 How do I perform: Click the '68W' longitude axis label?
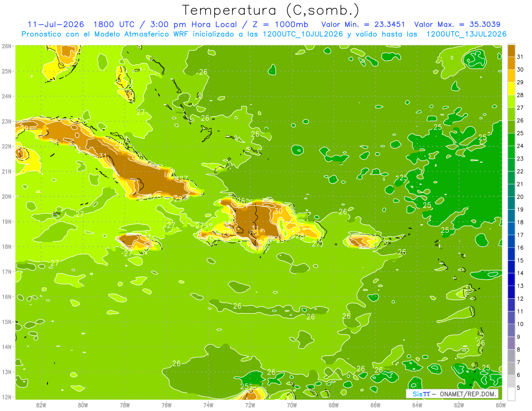pyautogui.click(x=333, y=405)
